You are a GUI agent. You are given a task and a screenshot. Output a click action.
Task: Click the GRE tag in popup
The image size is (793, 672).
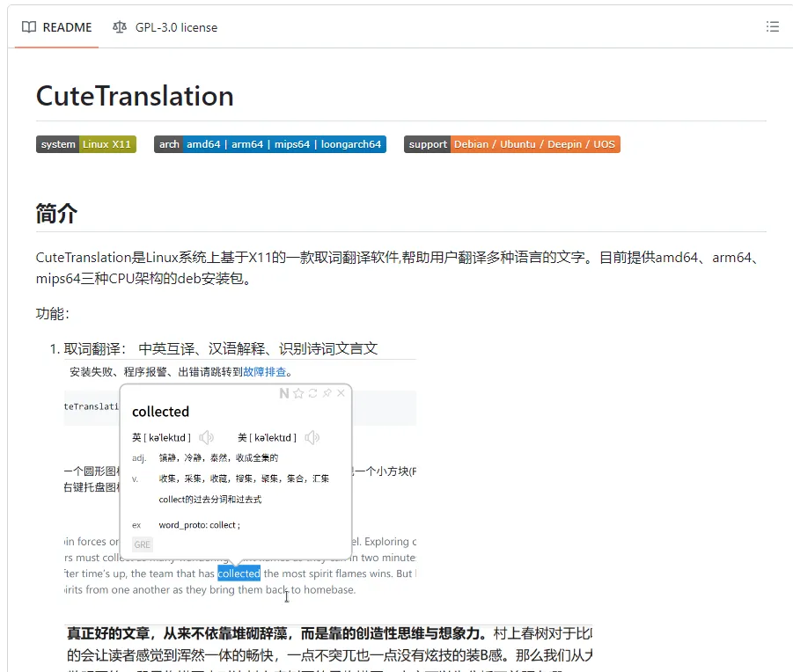coord(142,544)
